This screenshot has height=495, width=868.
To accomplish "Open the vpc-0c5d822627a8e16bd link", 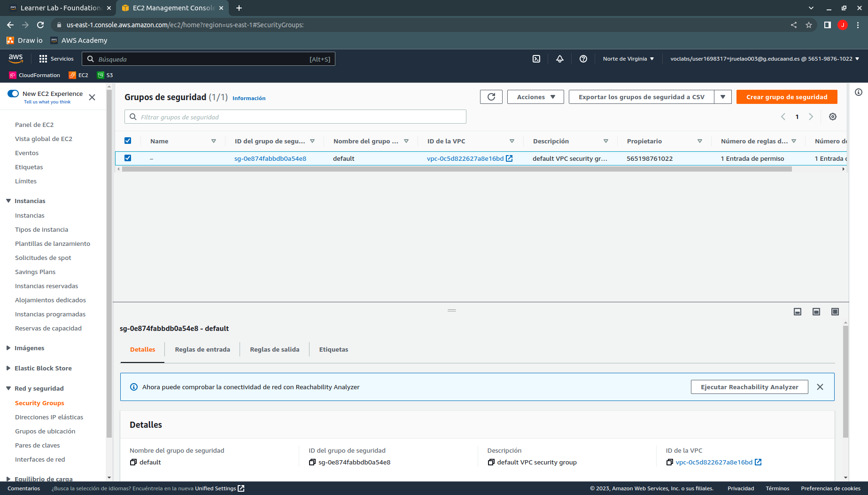I will point(465,158).
